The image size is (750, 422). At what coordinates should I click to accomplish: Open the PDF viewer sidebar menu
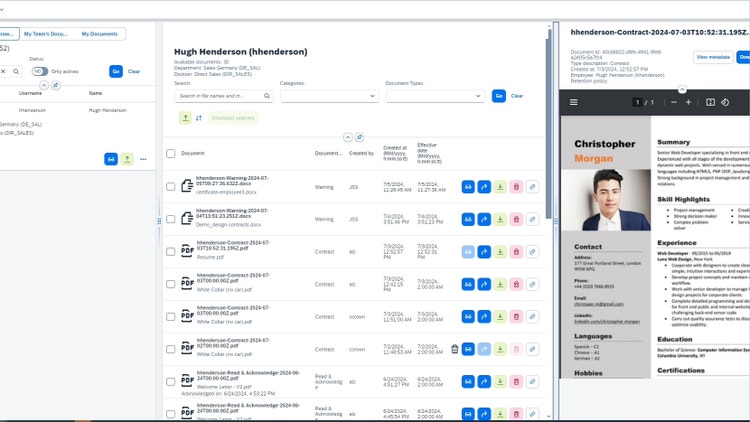[574, 102]
